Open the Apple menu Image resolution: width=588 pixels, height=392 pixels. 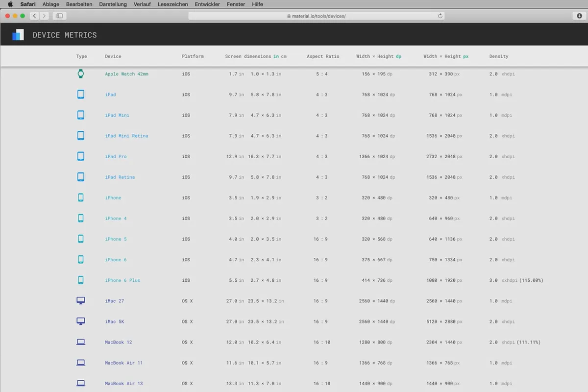click(10, 4)
